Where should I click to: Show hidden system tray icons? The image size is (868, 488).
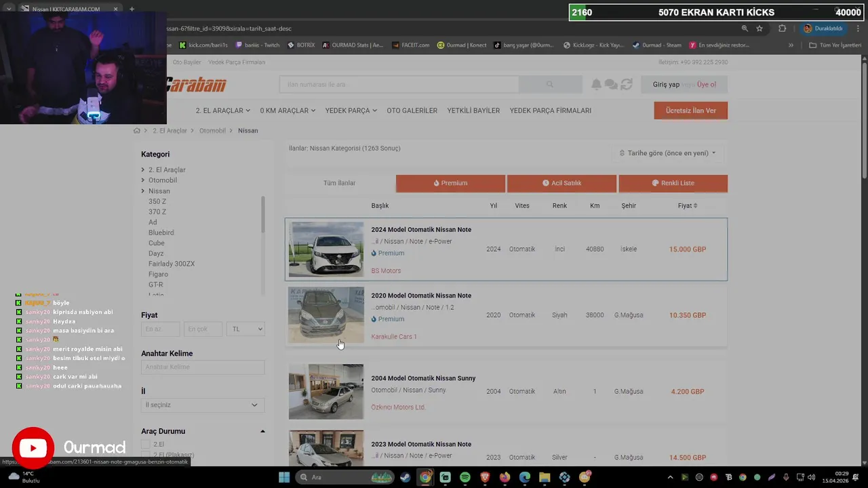pyautogui.click(x=670, y=477)
